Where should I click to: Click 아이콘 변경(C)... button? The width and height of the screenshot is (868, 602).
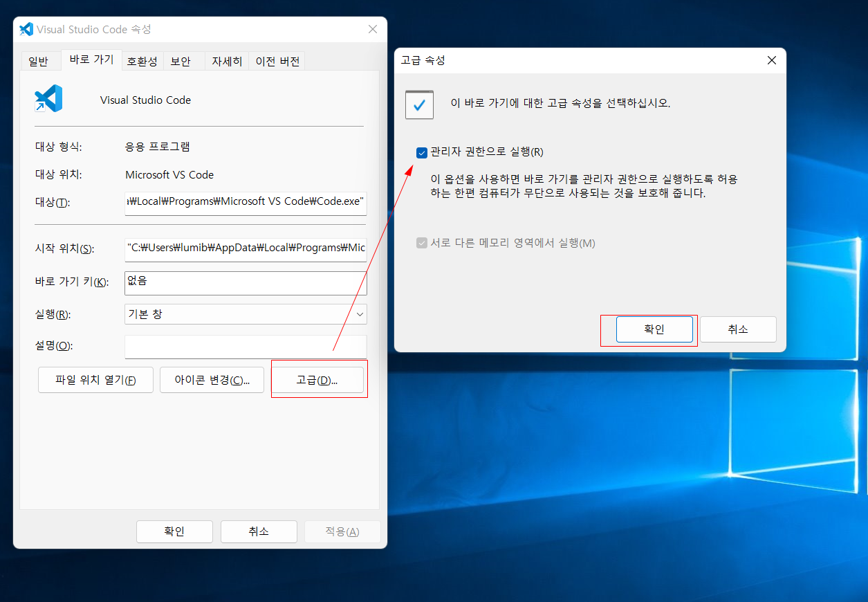point(212,380)
